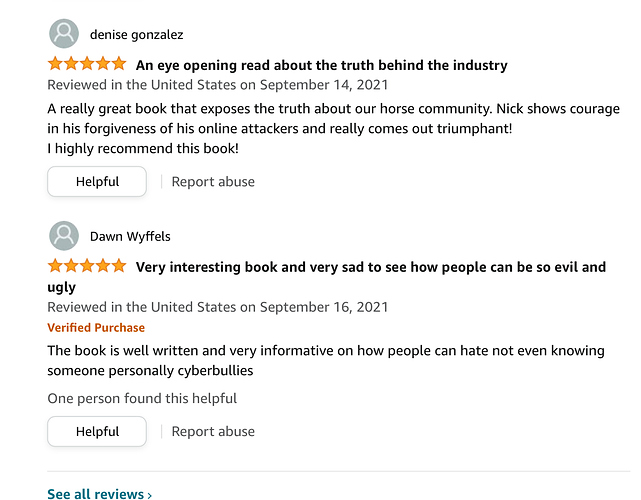Report abuse on Dawn Wyffels' review
This screenshot has width=641, height=500.
213,431
